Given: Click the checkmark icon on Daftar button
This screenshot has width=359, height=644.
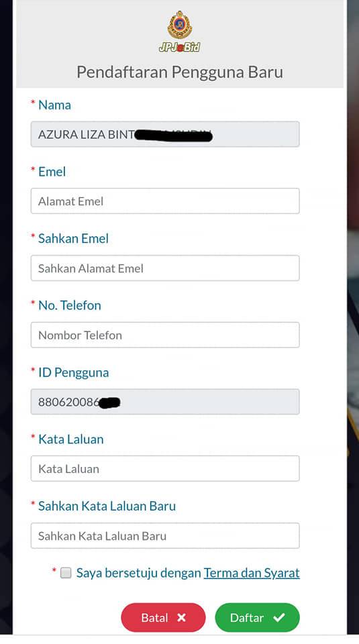Looking at the screenshot, I should click(279, 617).
